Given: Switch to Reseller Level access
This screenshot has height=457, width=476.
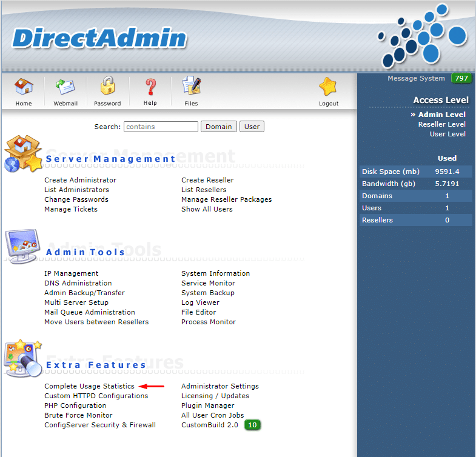Looking at the screenshot, I should pos(441,124).
